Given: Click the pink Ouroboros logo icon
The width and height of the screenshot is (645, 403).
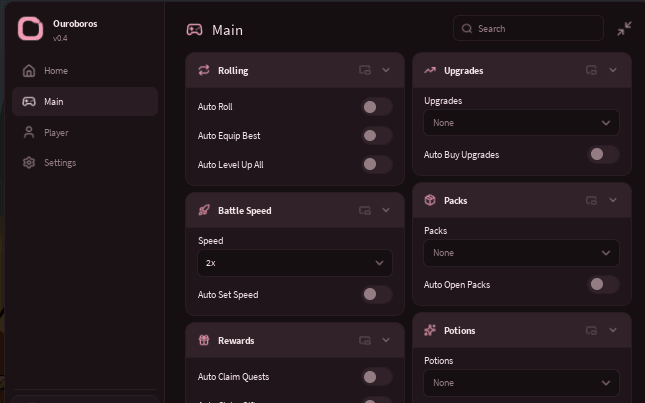Looking at the screenshot, I should [x=30, y=29].
